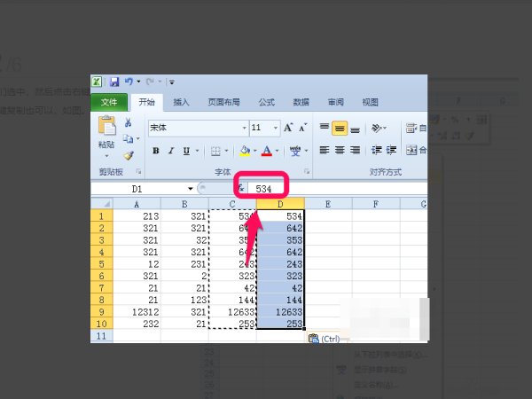Center text horizontally
The width and height of the screenshot is (532, 399).
[x=340, y=150]
